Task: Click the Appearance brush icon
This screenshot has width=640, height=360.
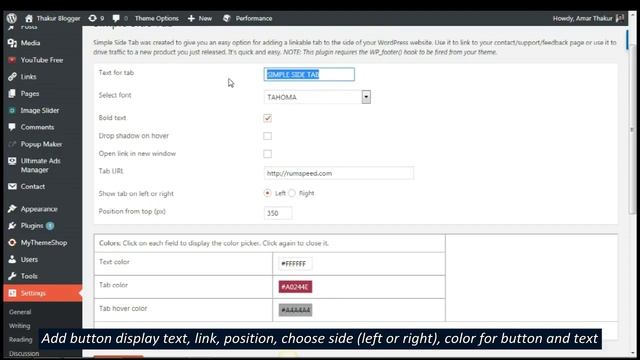Action: point(12,209)
